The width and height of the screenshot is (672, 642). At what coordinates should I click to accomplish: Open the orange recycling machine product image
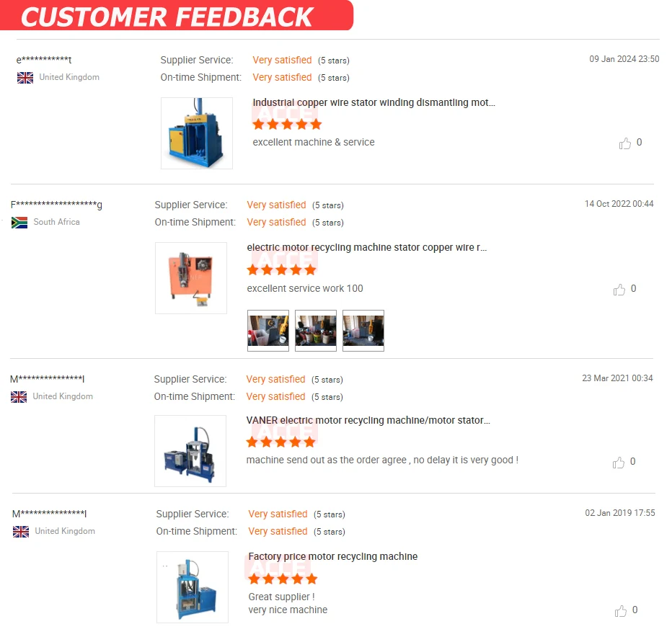click(x=190, y=278)
